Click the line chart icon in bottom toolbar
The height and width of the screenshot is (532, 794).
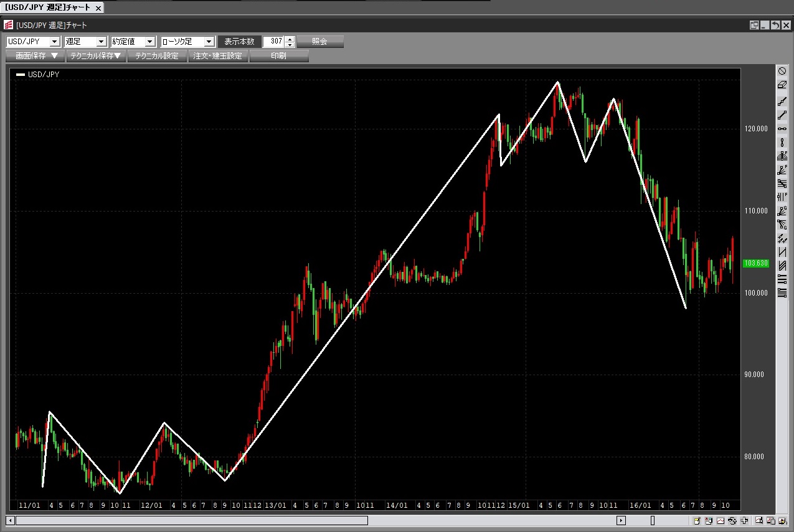pyautogui.click(x=721, y=521)
